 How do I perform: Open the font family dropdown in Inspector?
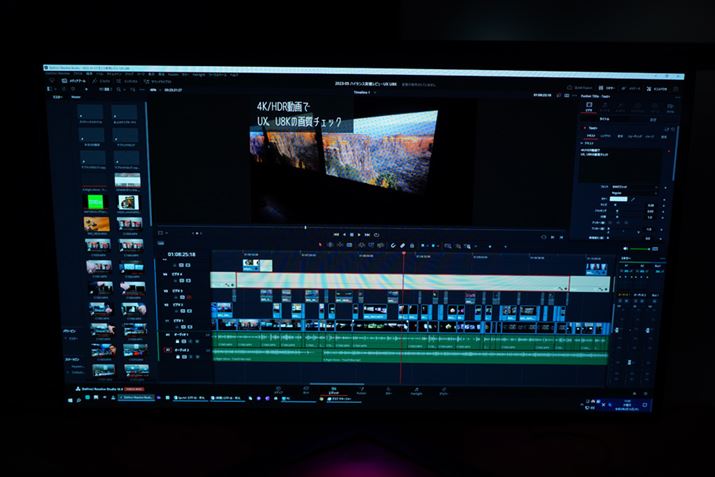tap(620, 187)
